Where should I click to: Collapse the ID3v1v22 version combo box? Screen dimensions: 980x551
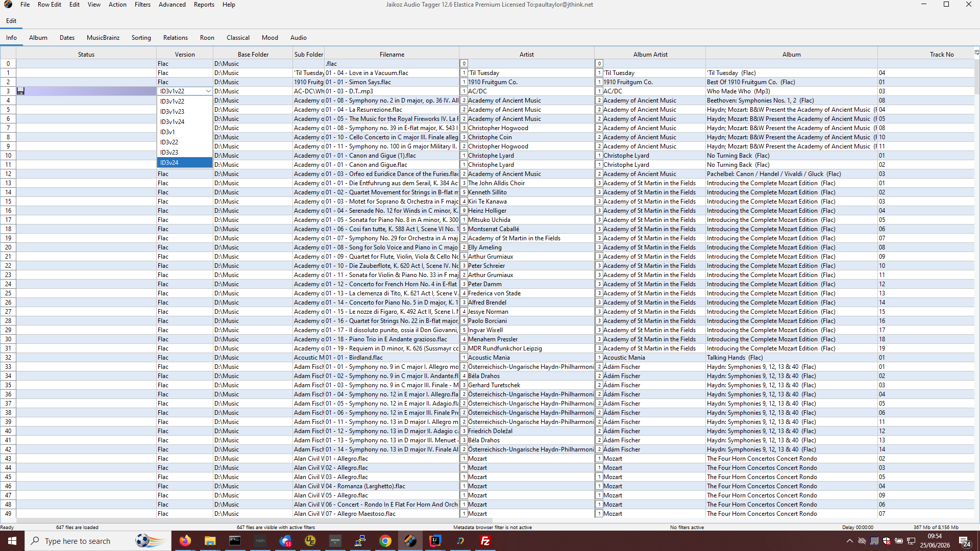coord(208,91)
